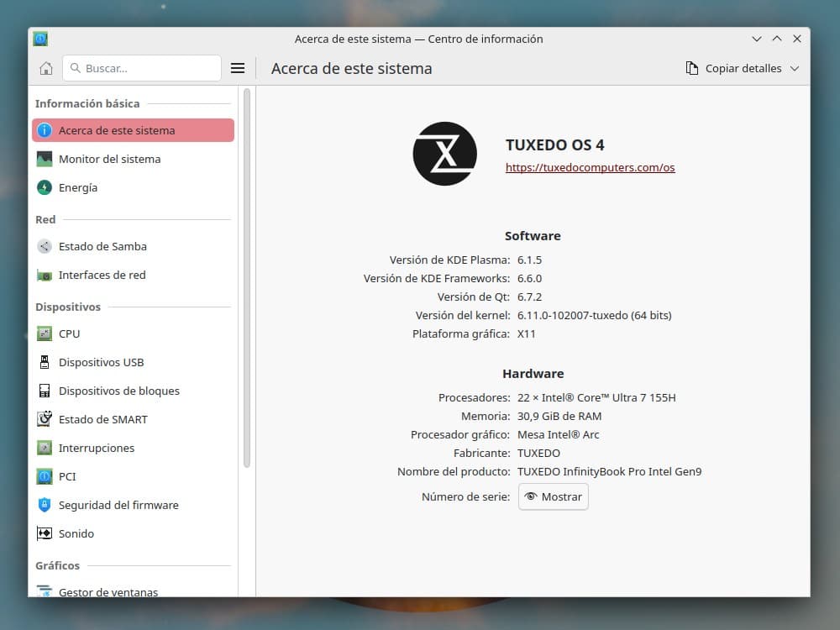Screen dimensions: 840x630
Task: Select the Acerca de este sistema info icon
Action: pos(45,130)
